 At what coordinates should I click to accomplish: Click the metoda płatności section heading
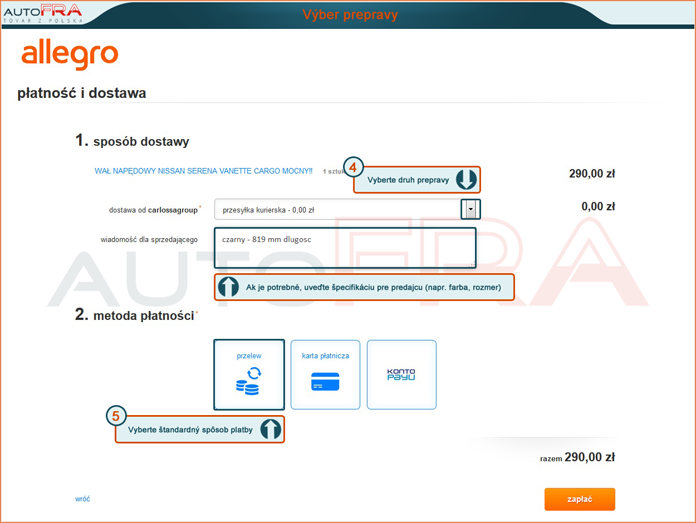tap(135, 315)
